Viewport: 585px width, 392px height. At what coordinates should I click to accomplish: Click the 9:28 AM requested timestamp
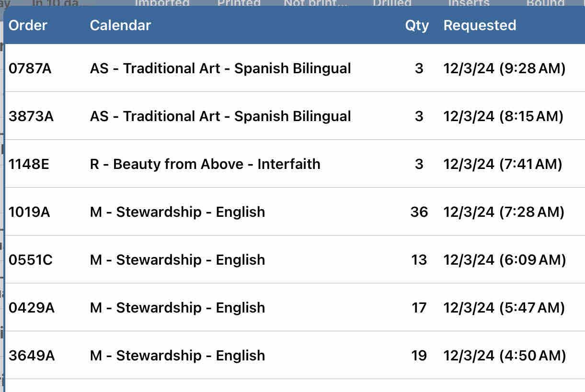tap(505, 68)
